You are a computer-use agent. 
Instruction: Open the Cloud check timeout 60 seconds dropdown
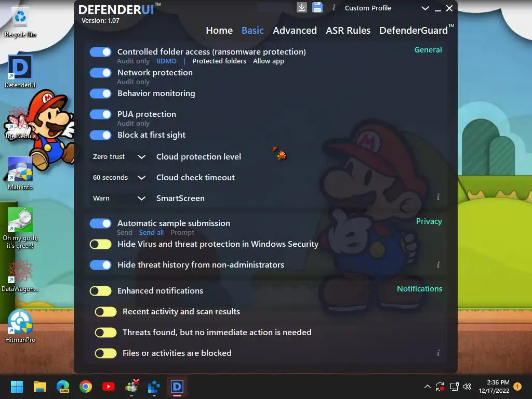pos(119,178)
